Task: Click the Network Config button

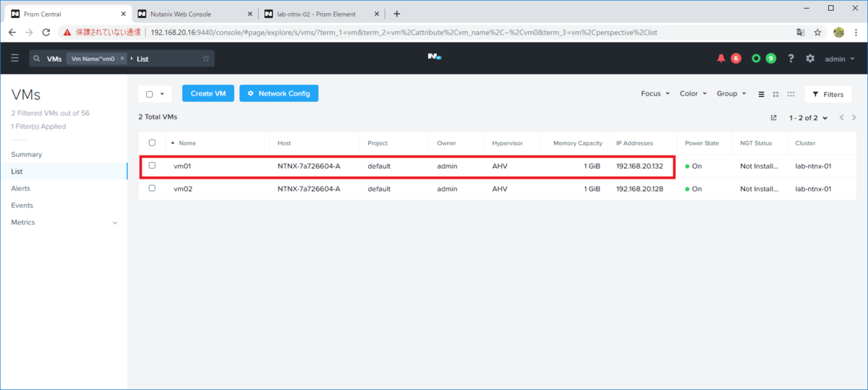Action: tap(278, 93)
